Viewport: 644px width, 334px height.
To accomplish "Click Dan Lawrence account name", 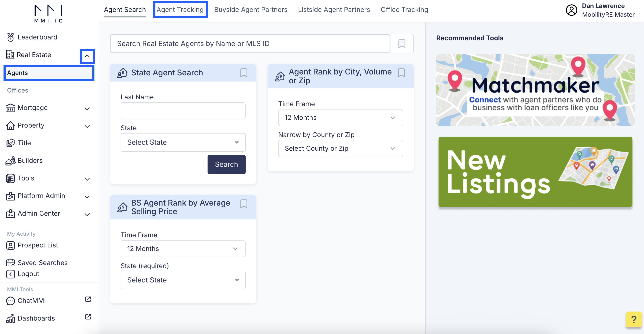I will 603,6.
